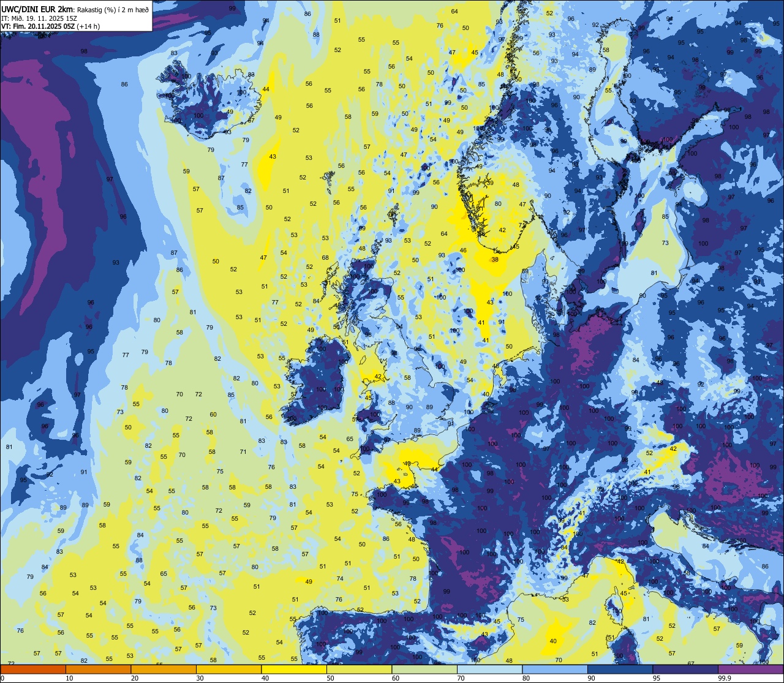Select the orange 10–20 legend swatch
784x683 pixels.
pos(98,669)
